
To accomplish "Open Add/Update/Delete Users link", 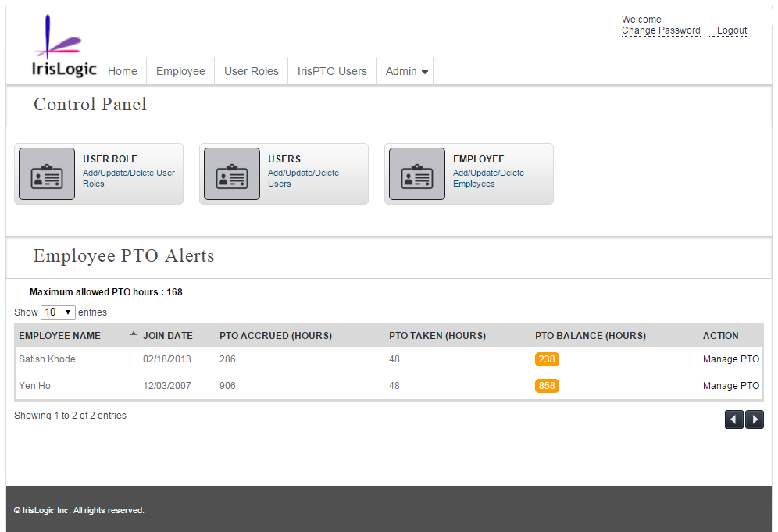I will [x=304, y=178].
